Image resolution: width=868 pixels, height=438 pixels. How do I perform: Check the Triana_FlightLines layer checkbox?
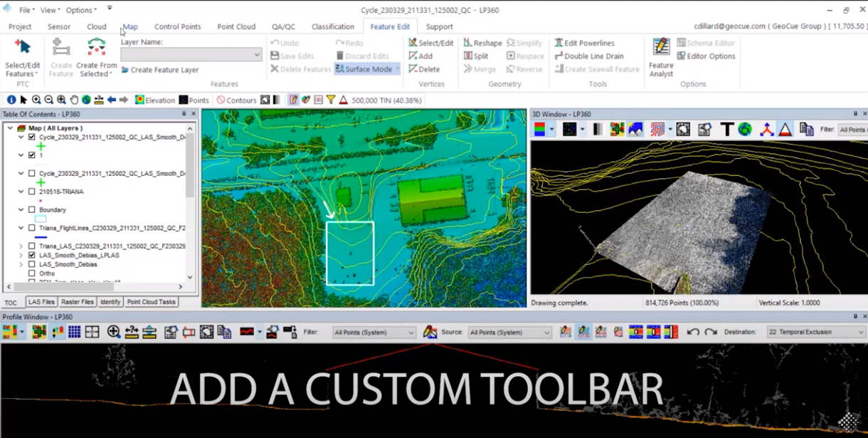[x=31, y=228]
